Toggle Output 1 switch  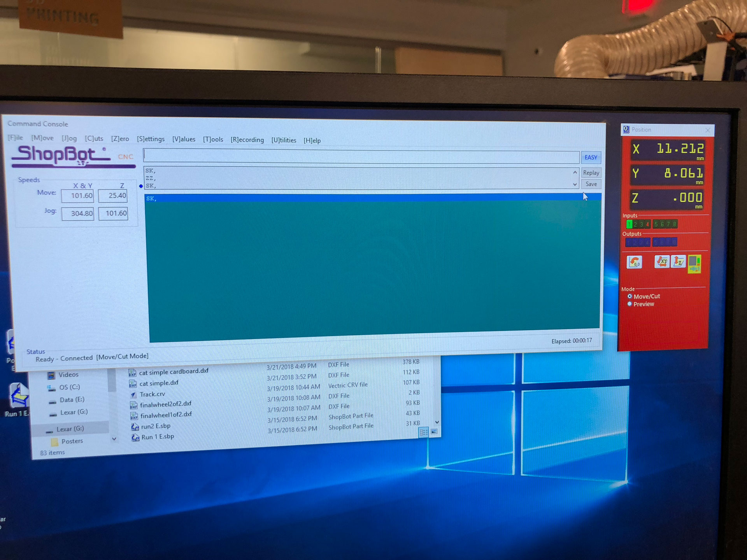629,242
